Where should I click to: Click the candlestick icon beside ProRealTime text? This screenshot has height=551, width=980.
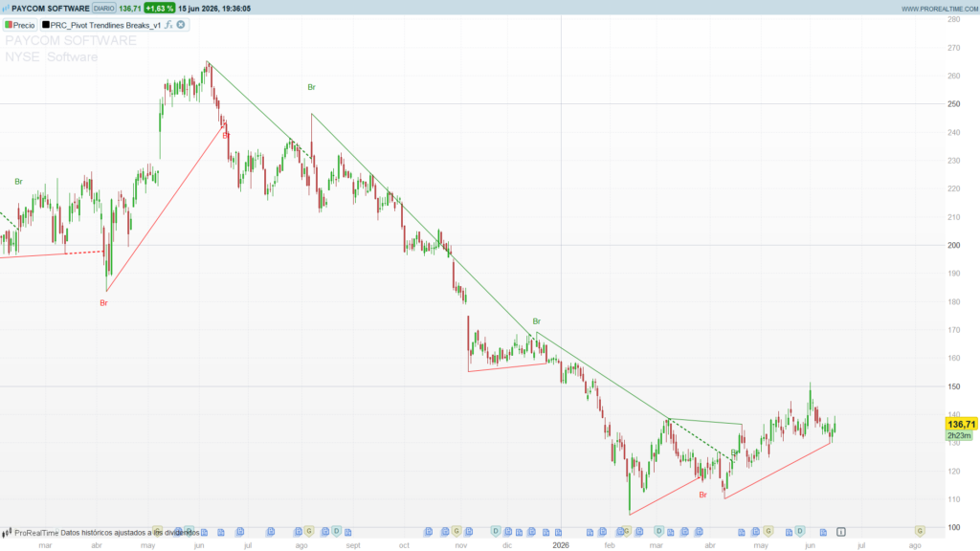pos(7,533)
